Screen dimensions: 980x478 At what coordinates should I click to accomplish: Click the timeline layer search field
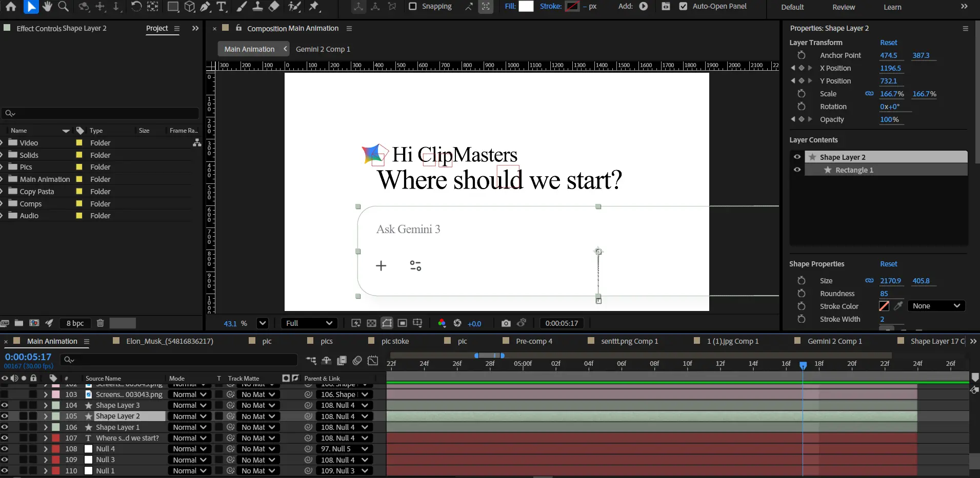[x=179, y=360]
